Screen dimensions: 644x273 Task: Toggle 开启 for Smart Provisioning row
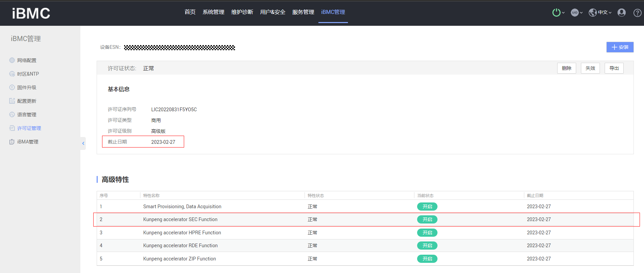tap(427, 207)
